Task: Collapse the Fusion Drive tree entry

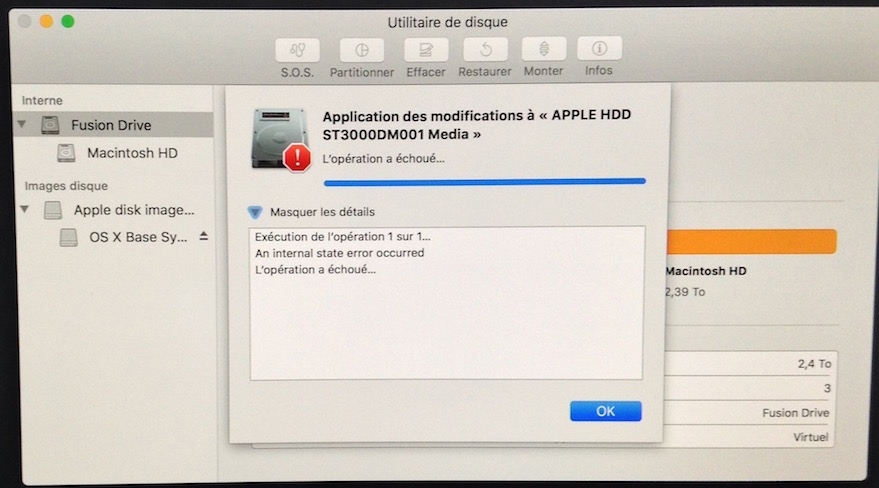Action: coord(22,124)
